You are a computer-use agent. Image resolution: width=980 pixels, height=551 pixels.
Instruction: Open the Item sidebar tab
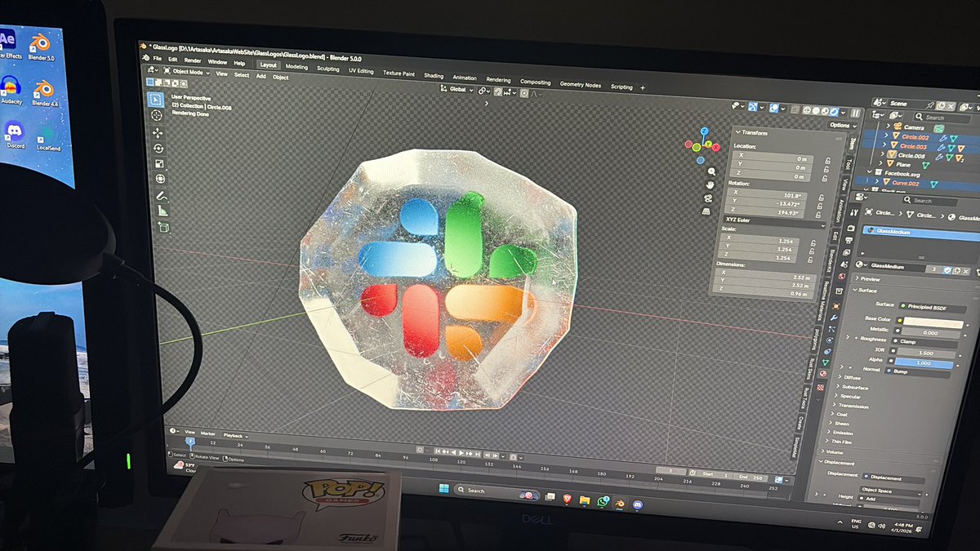click(x=853, y=143)
